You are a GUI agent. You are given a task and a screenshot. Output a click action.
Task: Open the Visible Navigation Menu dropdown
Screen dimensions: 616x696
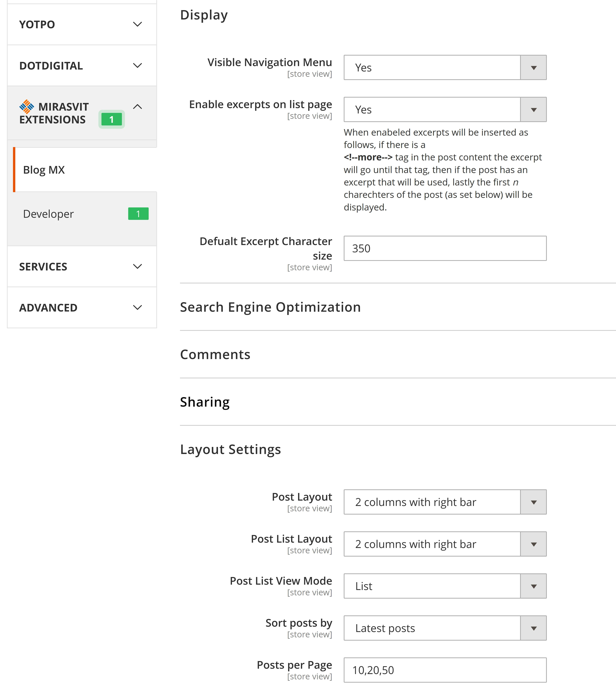[x=445, y=67]
